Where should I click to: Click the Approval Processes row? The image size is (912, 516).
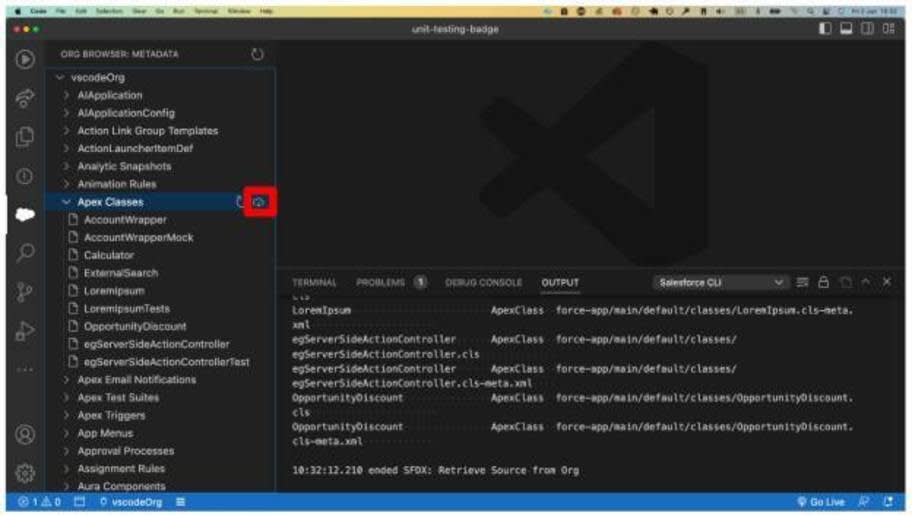click(x=161, y=451)
